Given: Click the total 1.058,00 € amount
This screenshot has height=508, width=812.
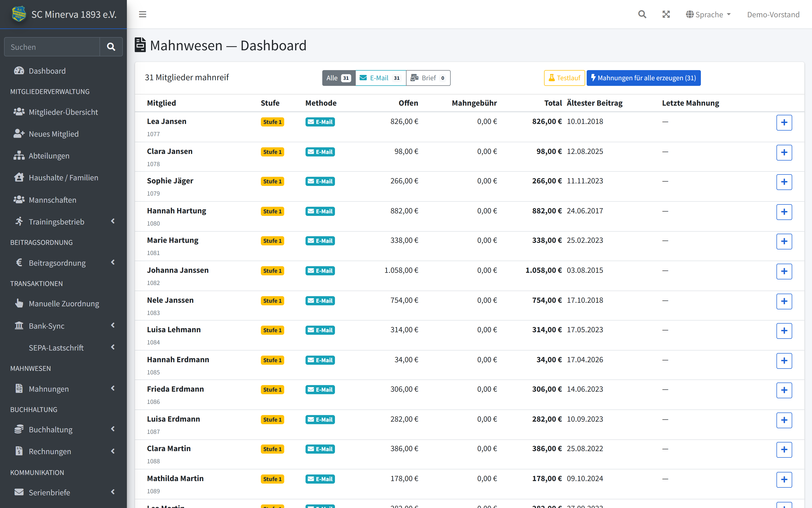Looking at the screenshot, I should (543, 270).
